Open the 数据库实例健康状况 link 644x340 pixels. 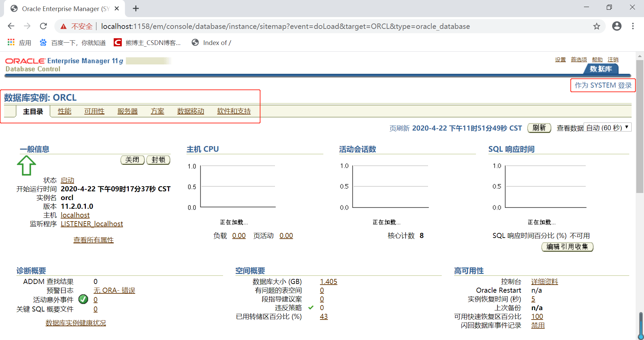click(x=76, y=323)
